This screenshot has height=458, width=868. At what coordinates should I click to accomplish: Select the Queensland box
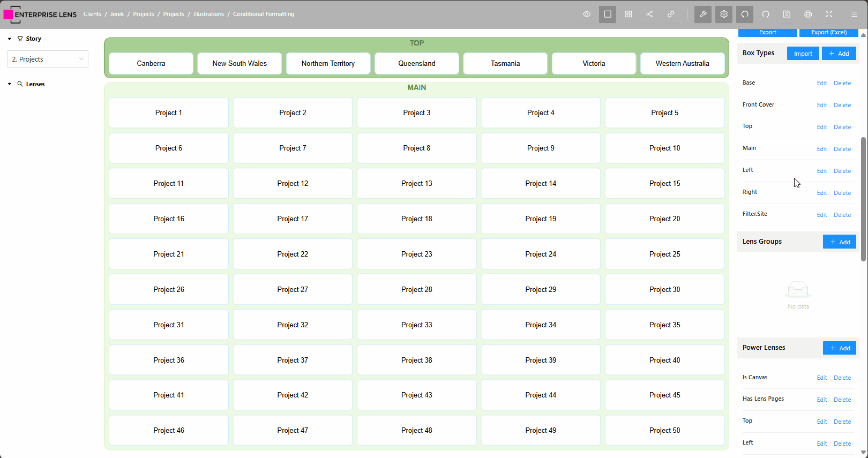(416, 64)
